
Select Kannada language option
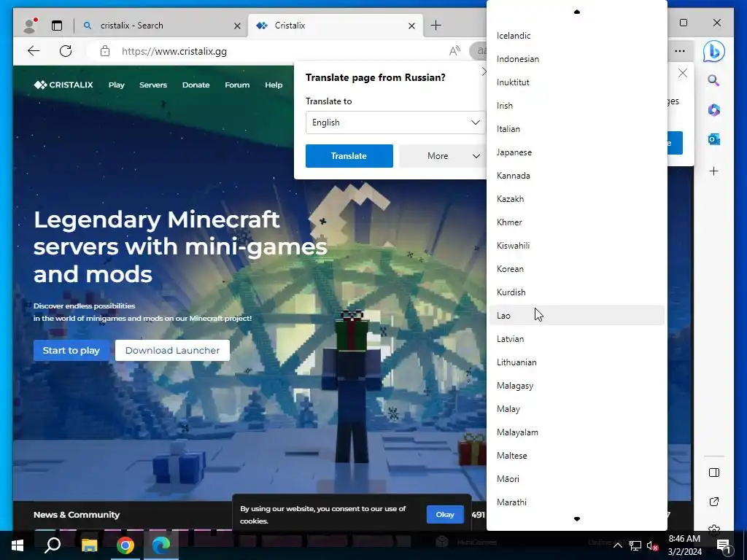(577, 176)
